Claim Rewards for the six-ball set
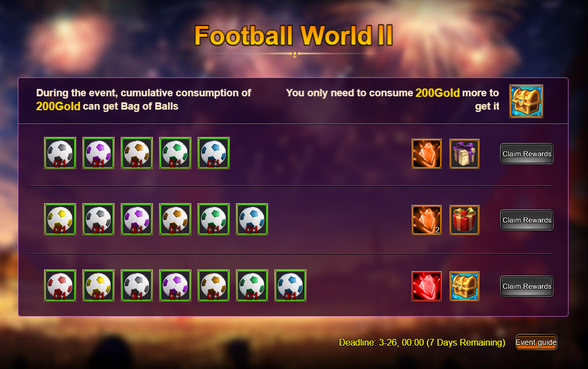Screen dimensions: 588x369 (x=526, y=220)
